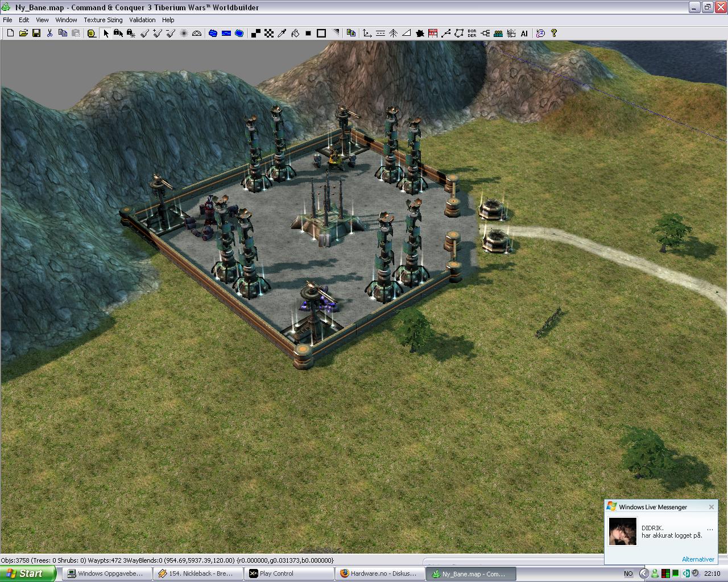Open the Edit menu

[24, 20]
